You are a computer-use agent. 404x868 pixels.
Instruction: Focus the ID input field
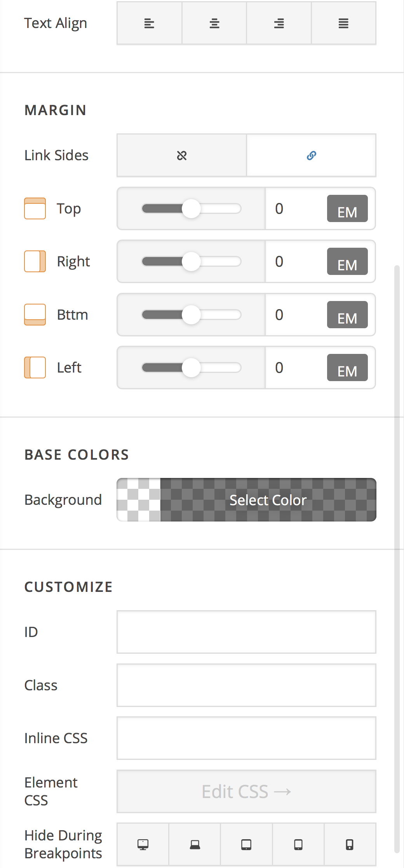tap(246, 632)
